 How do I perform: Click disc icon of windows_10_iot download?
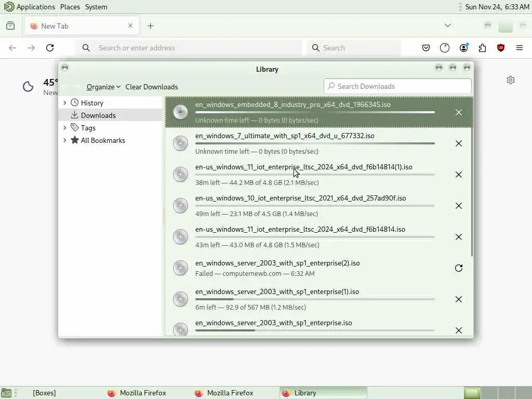(180, 206)
